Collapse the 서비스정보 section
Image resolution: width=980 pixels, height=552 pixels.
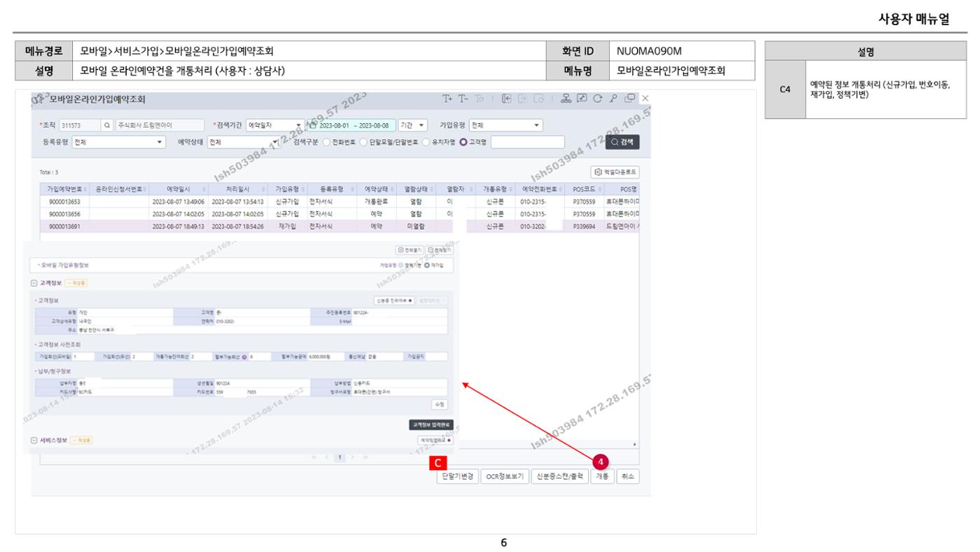34,440
